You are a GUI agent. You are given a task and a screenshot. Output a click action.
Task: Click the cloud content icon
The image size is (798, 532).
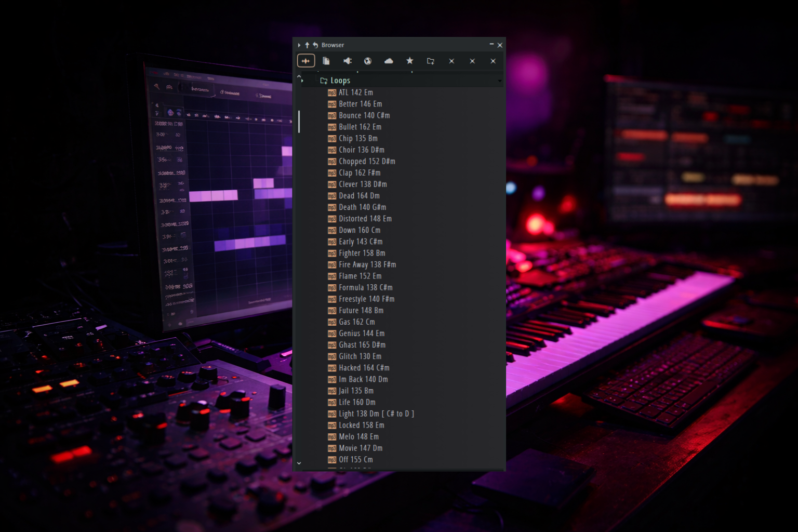389,61
